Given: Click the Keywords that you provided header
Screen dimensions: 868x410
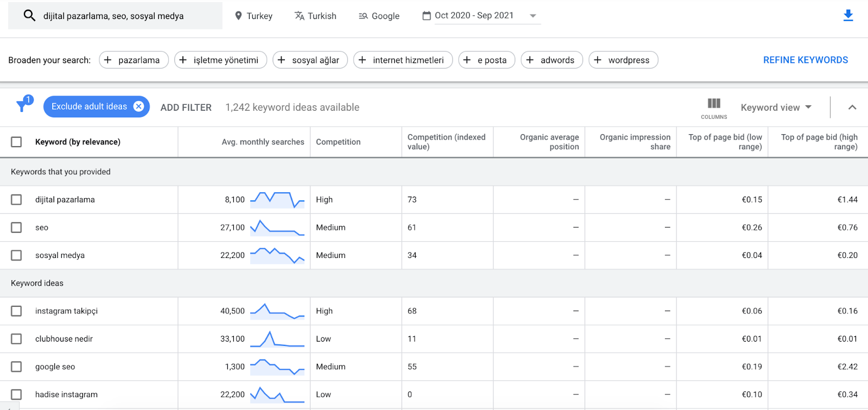Looking at the screenshot, I should tap(61, 172).
